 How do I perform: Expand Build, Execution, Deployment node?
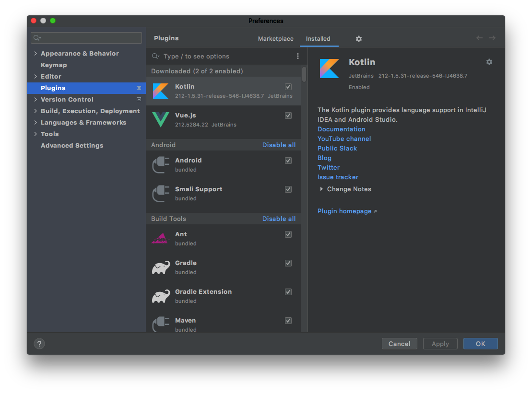[x=35, y=111]
